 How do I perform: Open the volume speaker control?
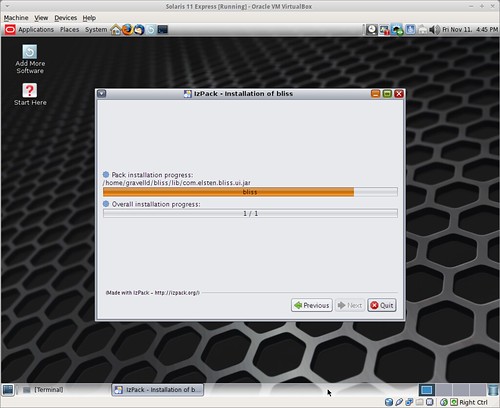(x=435, y=30)
